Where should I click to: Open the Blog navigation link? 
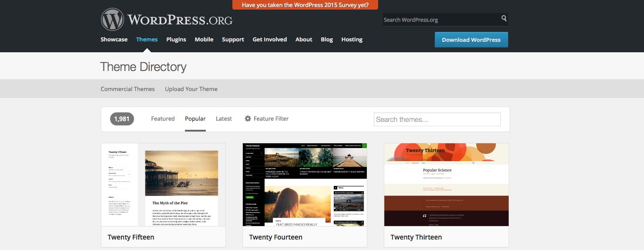click(327, 39)
